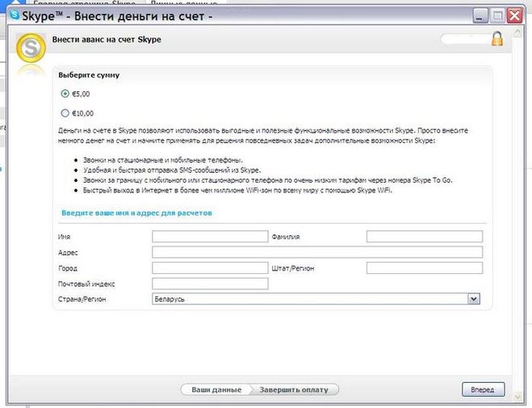Click the Вперед button

point(483,389)
